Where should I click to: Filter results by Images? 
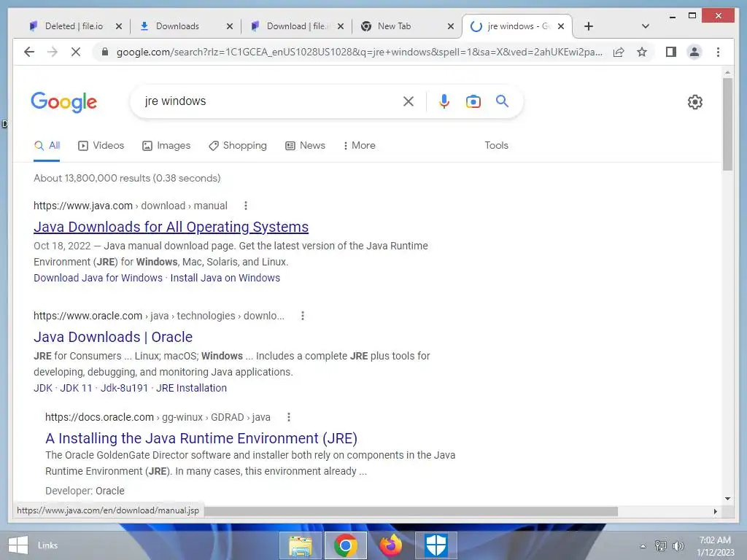tap(166, 146)
